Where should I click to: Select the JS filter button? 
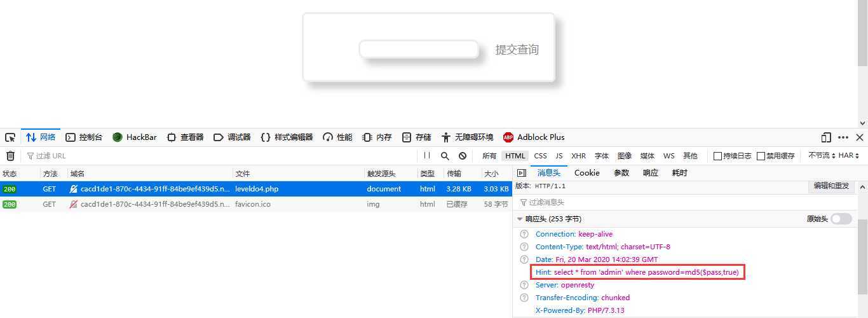(559, 156)
